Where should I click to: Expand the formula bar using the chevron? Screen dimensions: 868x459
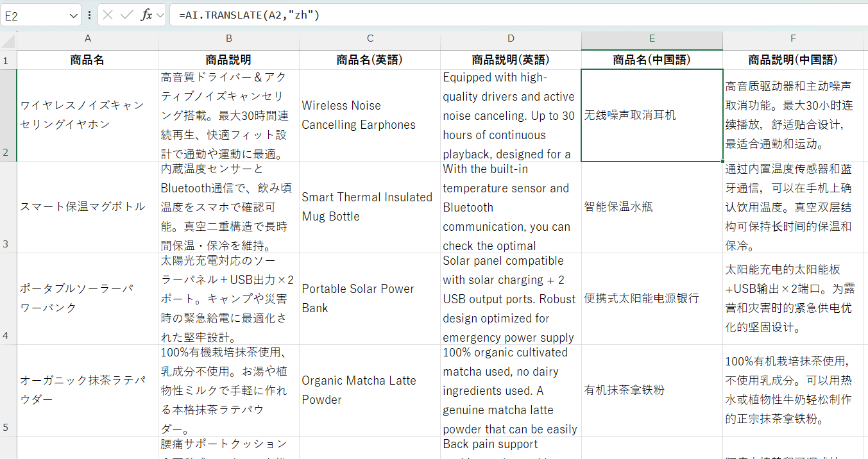(160, 14)
